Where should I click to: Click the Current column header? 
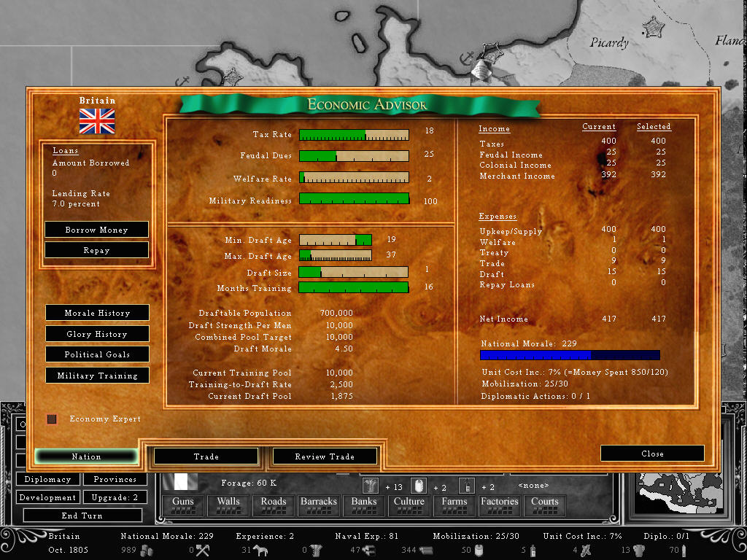click(599, 127)
